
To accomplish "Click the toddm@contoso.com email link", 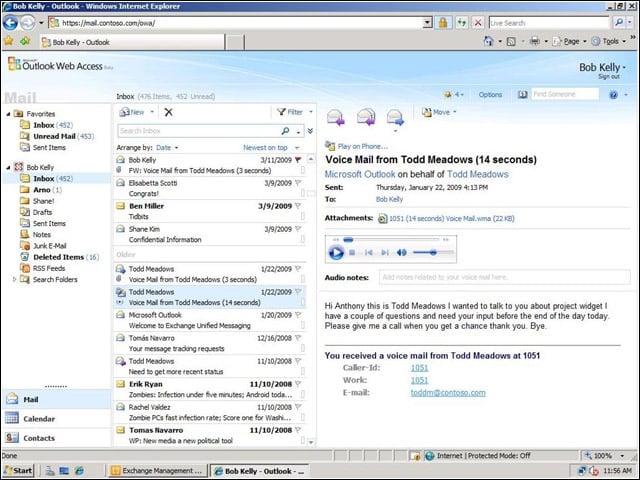I will click(x=448, y=393).
